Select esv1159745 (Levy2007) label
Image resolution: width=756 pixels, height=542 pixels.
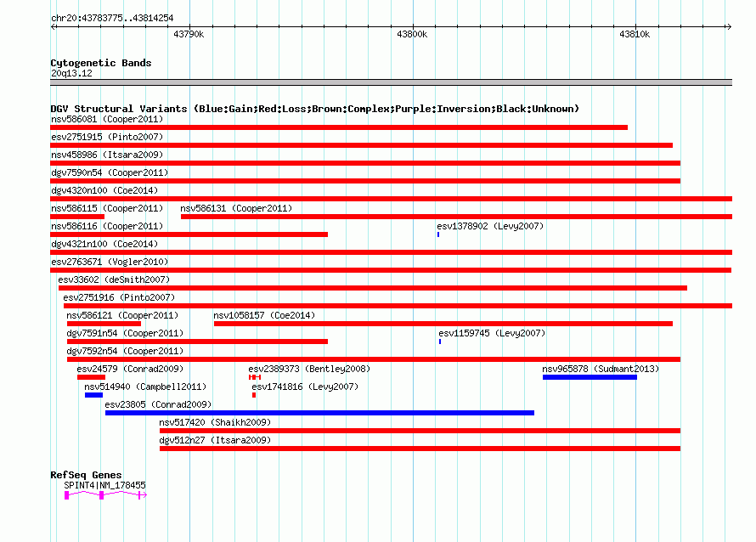pyautogui.click(x=492, y=333)
